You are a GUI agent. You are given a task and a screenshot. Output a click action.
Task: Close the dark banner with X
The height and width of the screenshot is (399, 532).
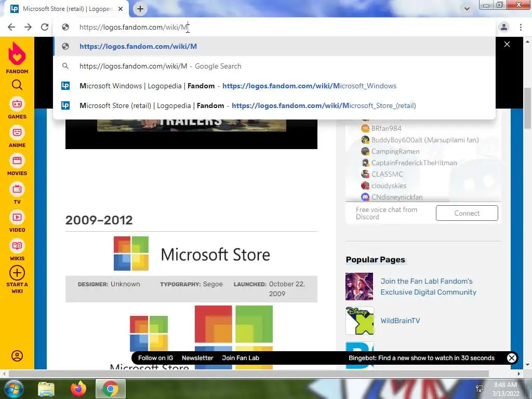point(507,44)
